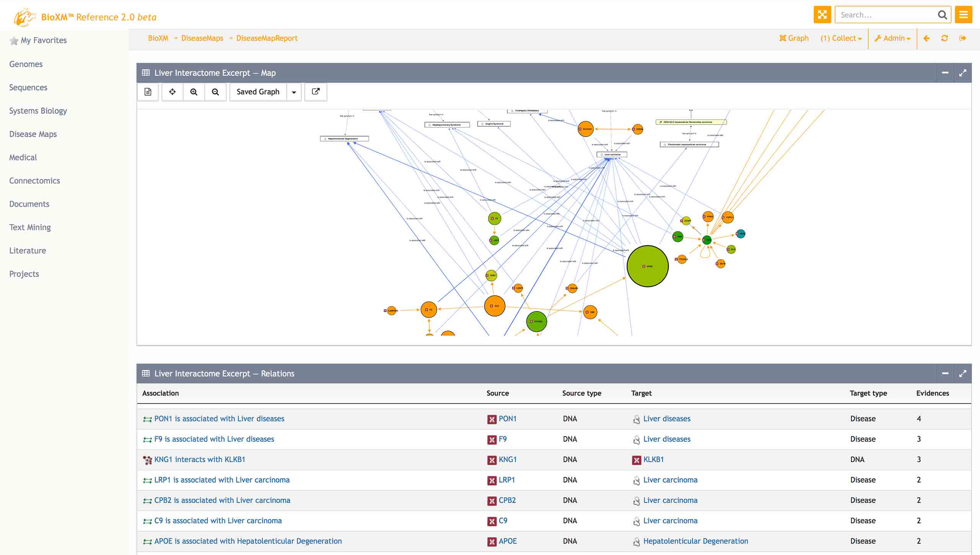The image size is (980, 555).
Task: Click the document icon in map toolbar
Action: tap(148, 92)
